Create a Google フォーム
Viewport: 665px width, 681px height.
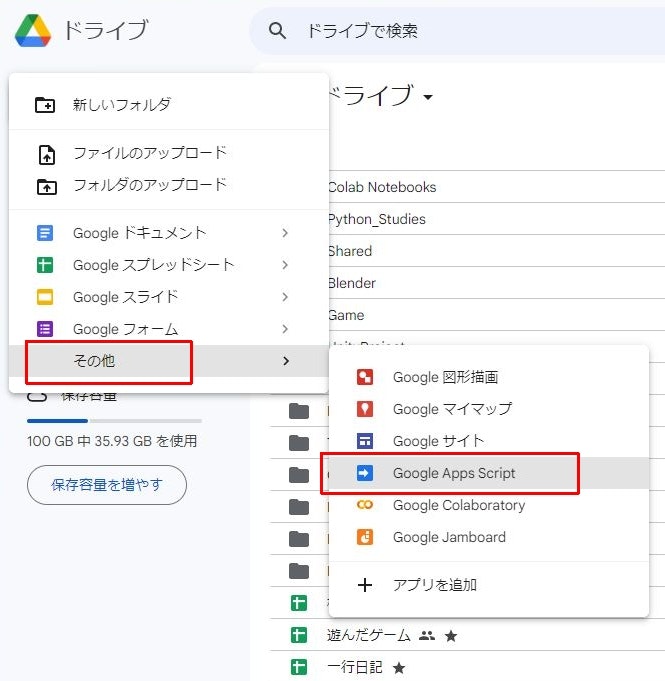pos(169,329)
